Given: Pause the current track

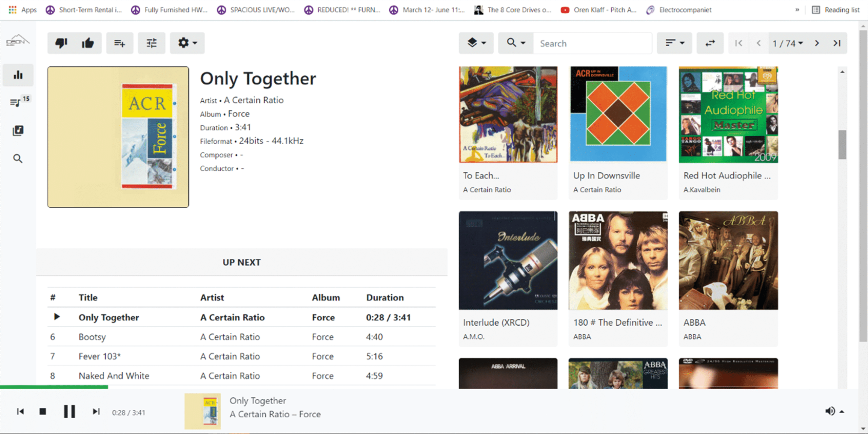Looking at the screenshot, I should [70, 411].
